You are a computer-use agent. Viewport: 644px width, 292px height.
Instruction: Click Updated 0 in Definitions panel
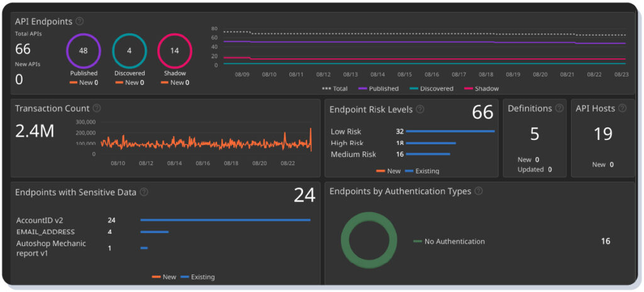(x=535, y=170)
